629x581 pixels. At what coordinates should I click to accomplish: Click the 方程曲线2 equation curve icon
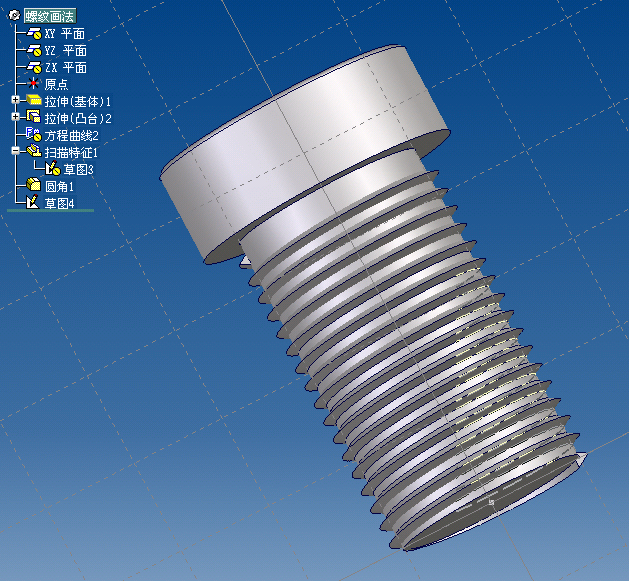click(34, 134)
